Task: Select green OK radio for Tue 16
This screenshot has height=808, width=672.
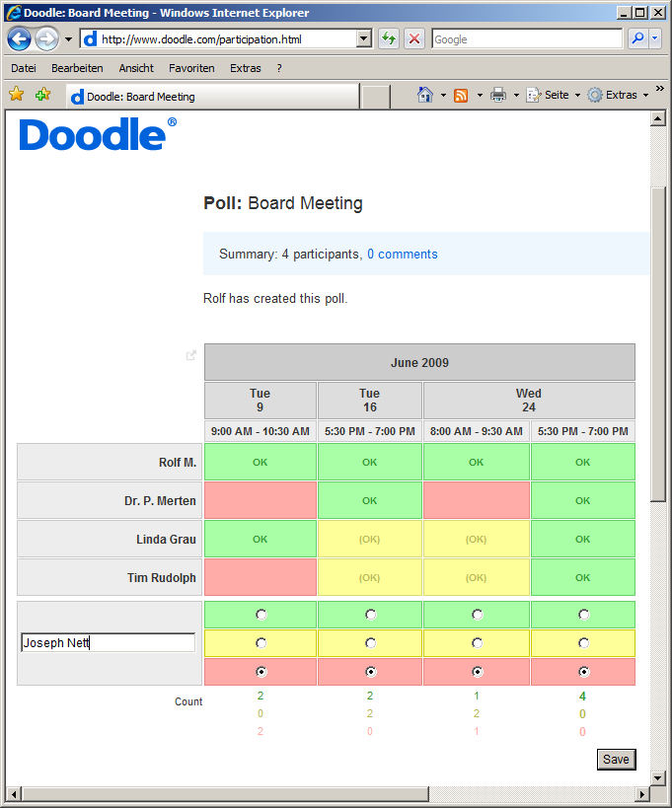Action: pyautogui.click(x=370, y=615)
